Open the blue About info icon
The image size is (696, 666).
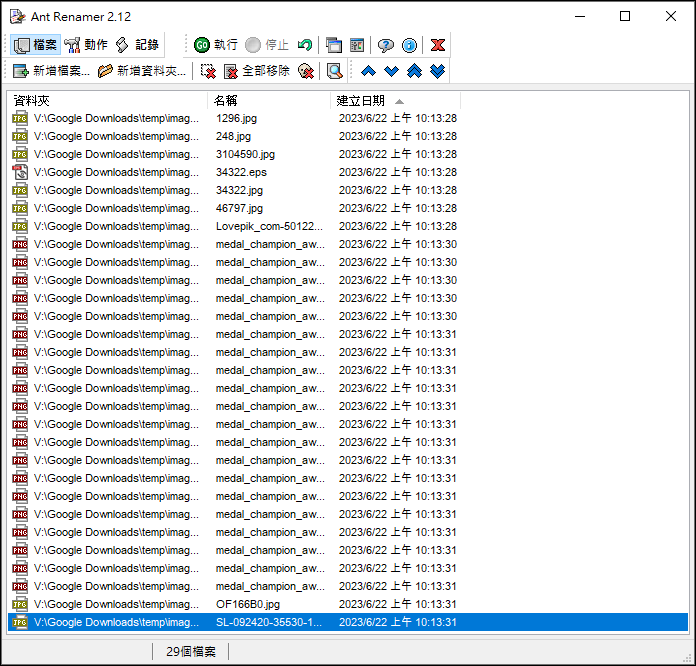coord(409,45)
